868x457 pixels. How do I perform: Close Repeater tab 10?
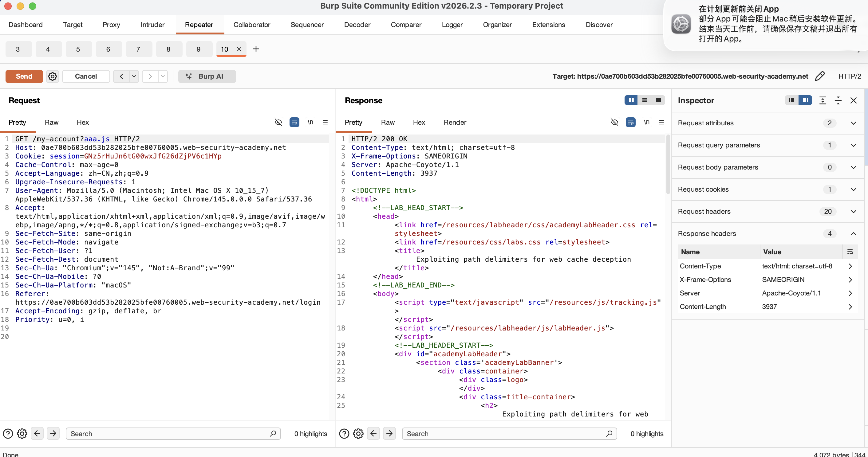[239, 49]
